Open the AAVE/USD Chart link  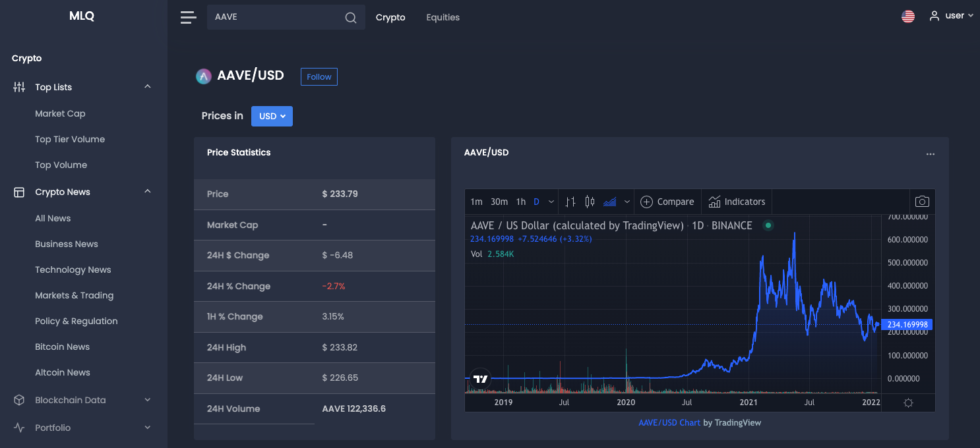(669, 422)
